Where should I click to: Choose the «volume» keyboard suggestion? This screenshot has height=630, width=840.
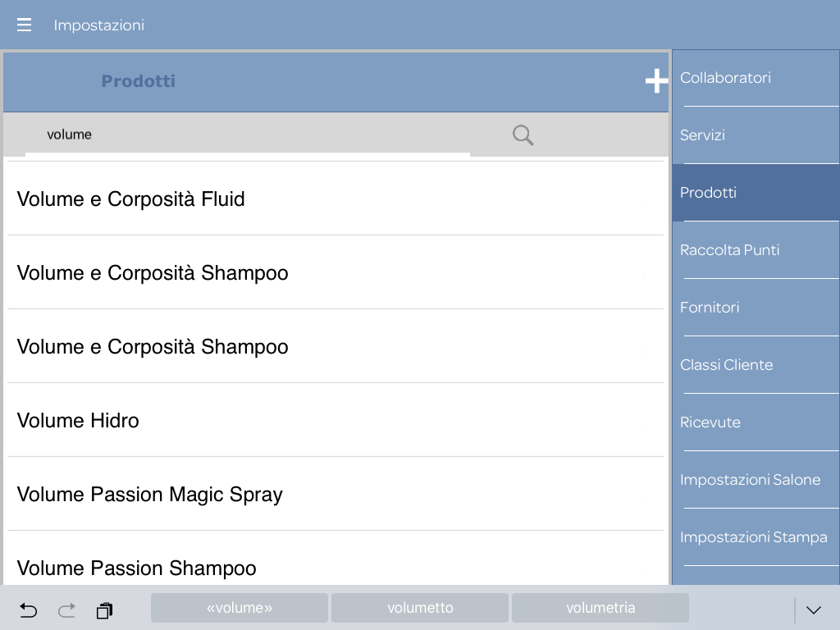point(240,608)
